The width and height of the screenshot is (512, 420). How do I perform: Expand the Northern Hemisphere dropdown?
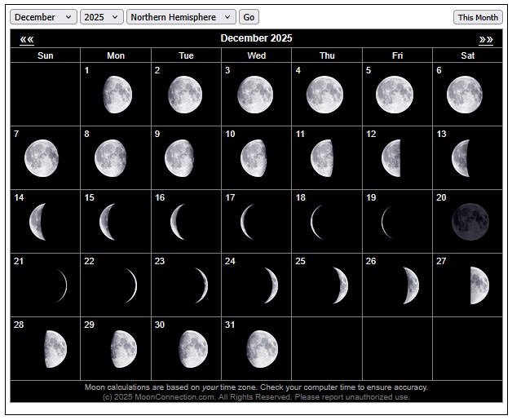coord(181,17)
